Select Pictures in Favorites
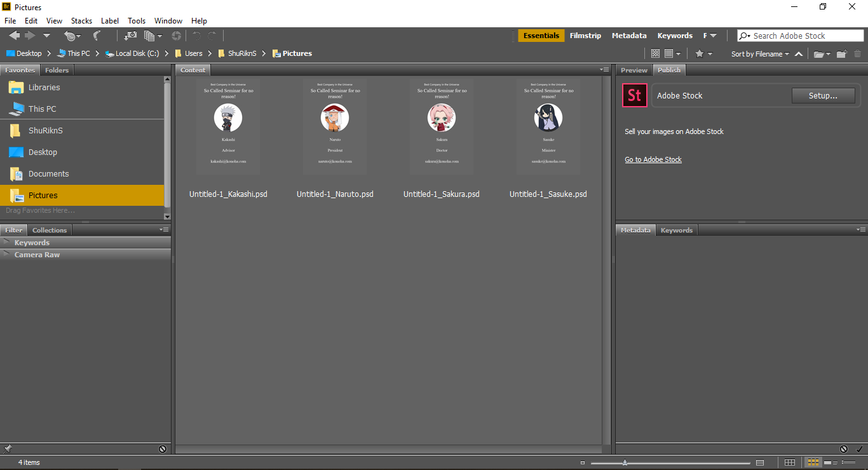Viewport: 868px width, 470px height. pos(82,196)
